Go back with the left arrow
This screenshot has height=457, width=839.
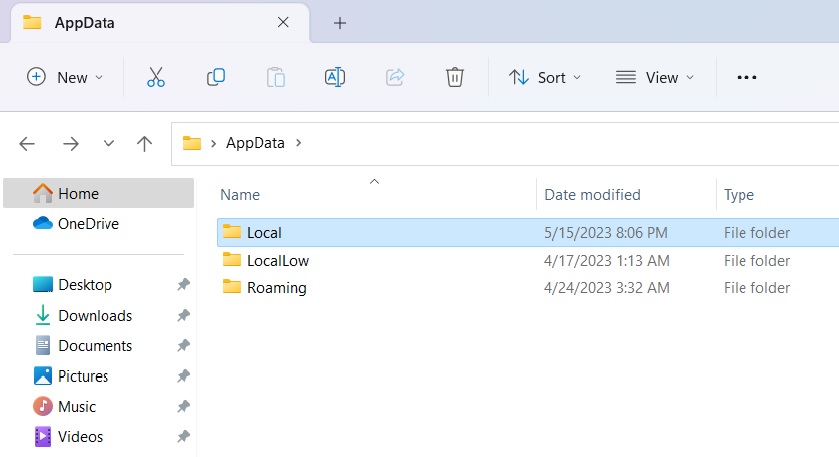pyautogui.click(x=27, y=143)
